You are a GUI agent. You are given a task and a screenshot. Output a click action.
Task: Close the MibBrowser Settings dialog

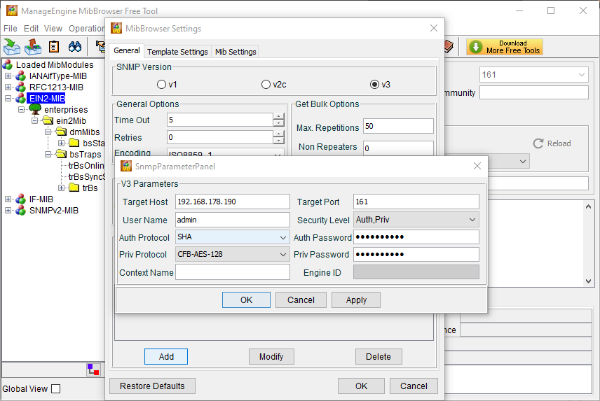coord(434,28)
